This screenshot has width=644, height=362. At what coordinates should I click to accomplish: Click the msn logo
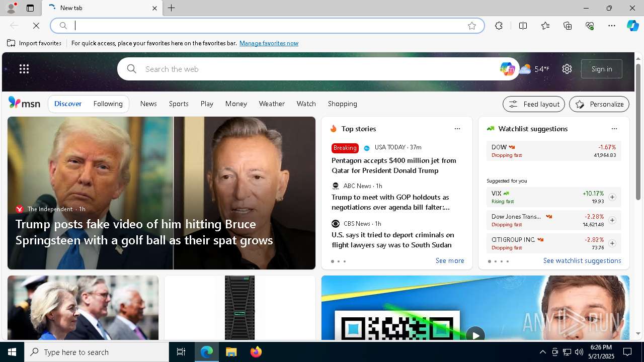(x=24, y=103)
